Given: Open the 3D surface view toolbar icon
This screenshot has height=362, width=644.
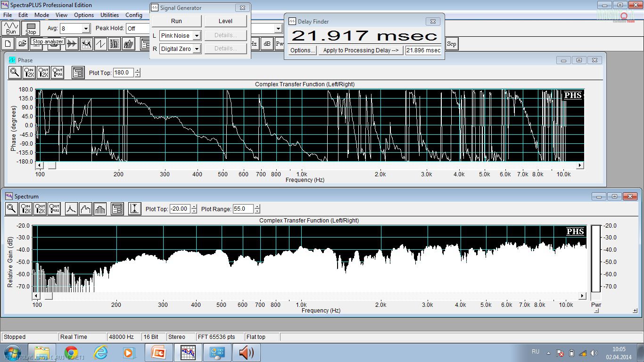Looking at the screenshot, I should [129, 44].
